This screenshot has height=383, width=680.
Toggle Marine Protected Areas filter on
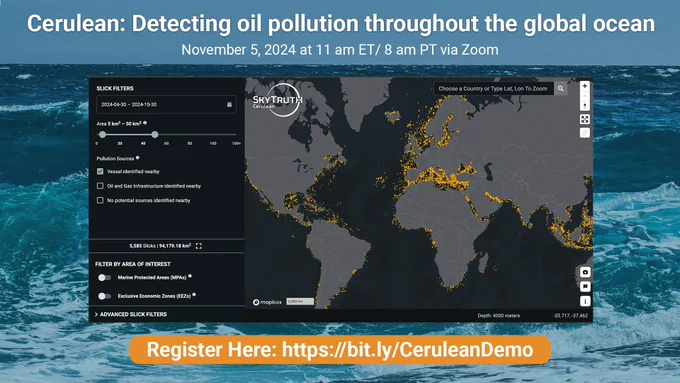[x=104, y=278]
